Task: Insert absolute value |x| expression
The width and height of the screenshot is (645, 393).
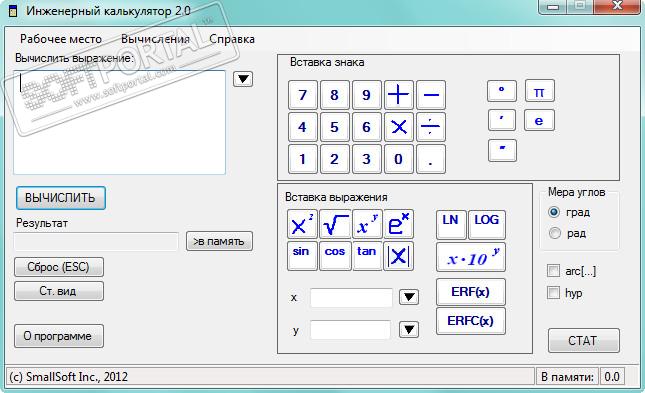Action: tap(399, 256)
